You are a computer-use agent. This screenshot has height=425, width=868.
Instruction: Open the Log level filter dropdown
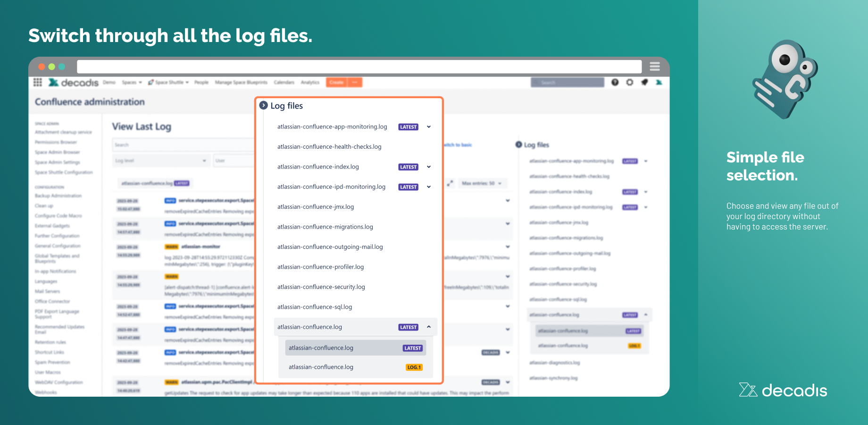point(161,161)
